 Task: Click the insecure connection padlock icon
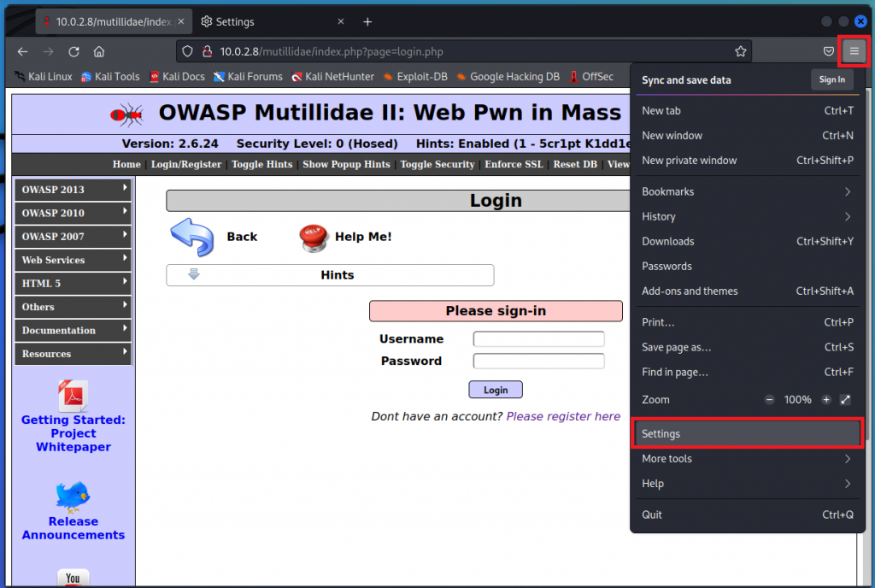[207, 51]
